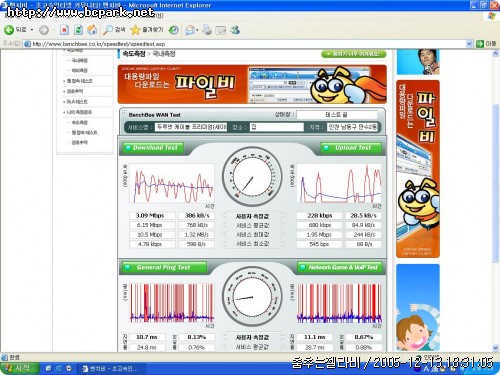Start the Download Test
This screenshot has height=375, width=500.
pyautogui.click(x=154, y=148)
